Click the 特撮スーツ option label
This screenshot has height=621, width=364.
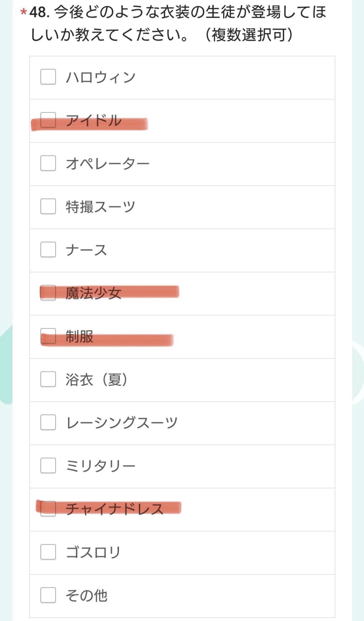[x=100, y=207]
